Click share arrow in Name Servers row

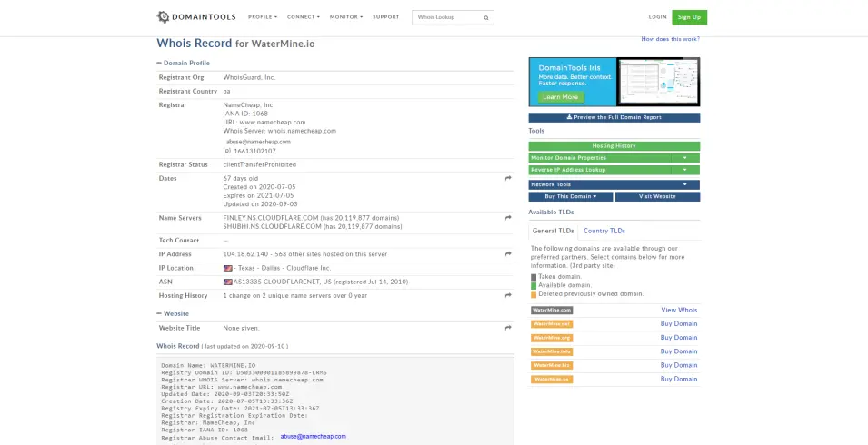[508, 218]
